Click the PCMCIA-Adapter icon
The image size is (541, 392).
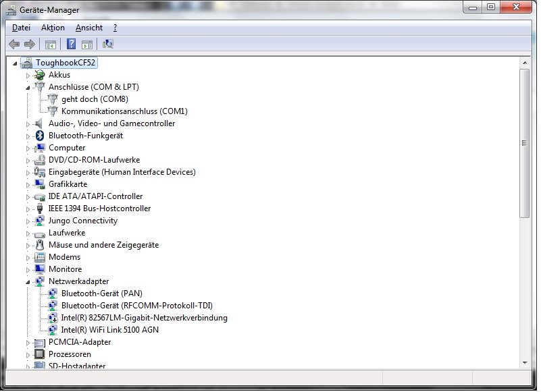pos(40,343)
